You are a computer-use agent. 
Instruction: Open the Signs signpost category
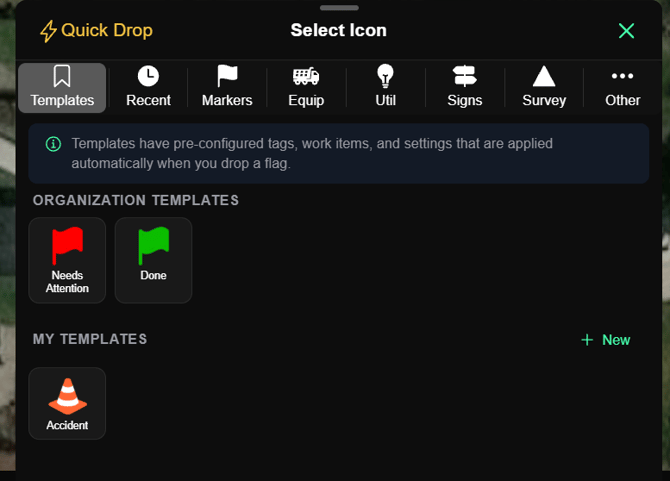point(464,87)
